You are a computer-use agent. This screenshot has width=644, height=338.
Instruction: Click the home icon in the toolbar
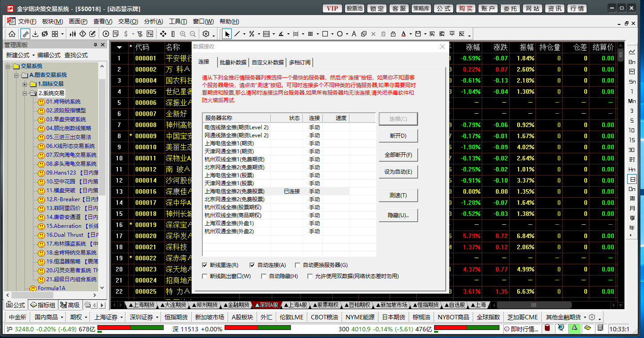coord(12,34)
